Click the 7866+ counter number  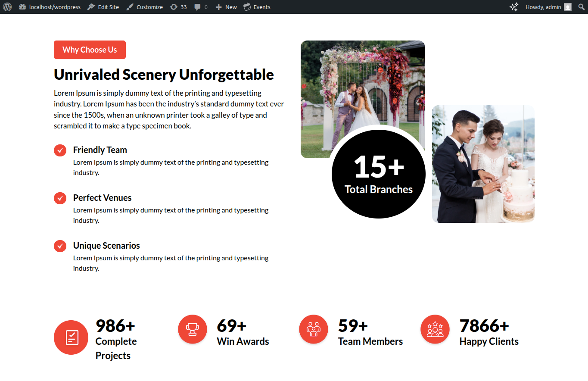click(x=484, y=326)
